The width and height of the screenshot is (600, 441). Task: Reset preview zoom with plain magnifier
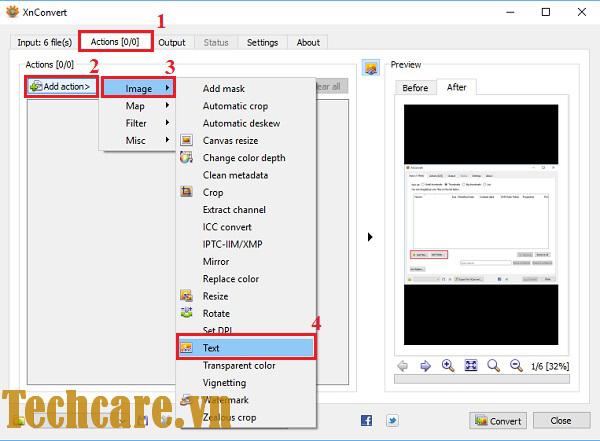click(493, 366)
